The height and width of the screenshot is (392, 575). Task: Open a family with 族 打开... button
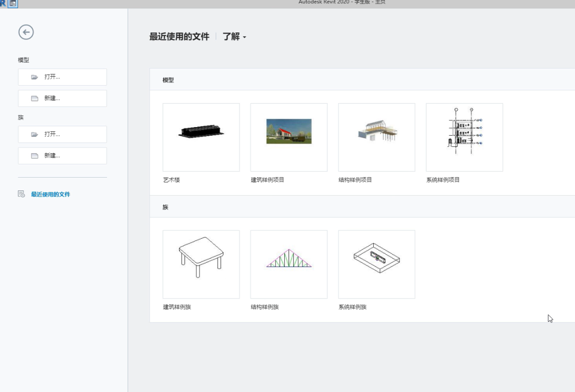(62, 135)
